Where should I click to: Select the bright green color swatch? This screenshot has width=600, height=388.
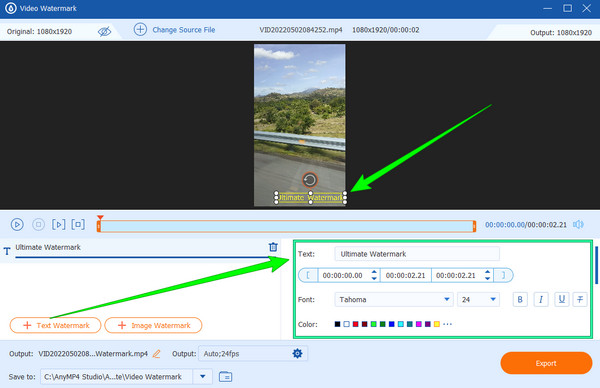click(373, 324)
